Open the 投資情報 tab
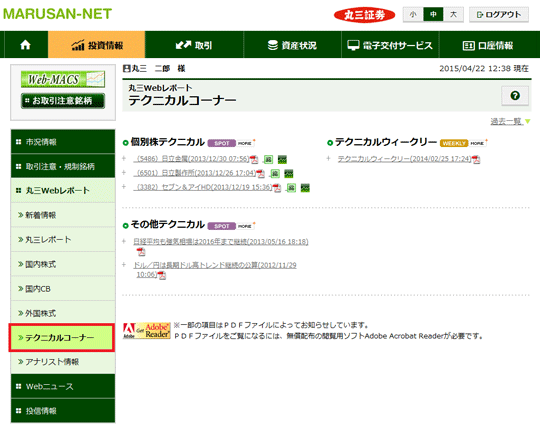The height and width of the screenshot is (432, 540). tap(96, 45)
